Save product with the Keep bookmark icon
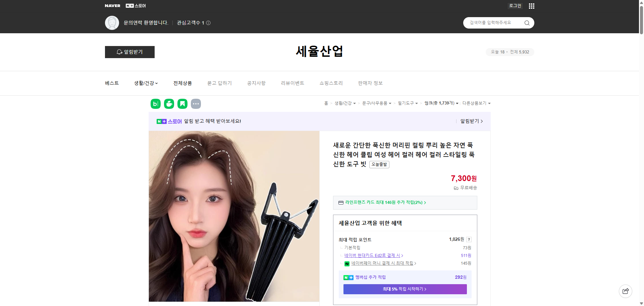The width and height of the screenshot is (644, 306). point(182,104)
